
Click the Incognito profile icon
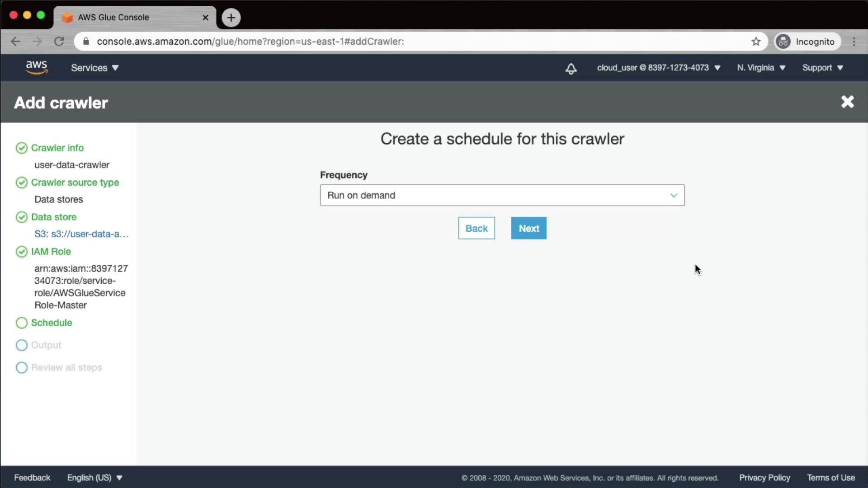[x=783, y=42]
